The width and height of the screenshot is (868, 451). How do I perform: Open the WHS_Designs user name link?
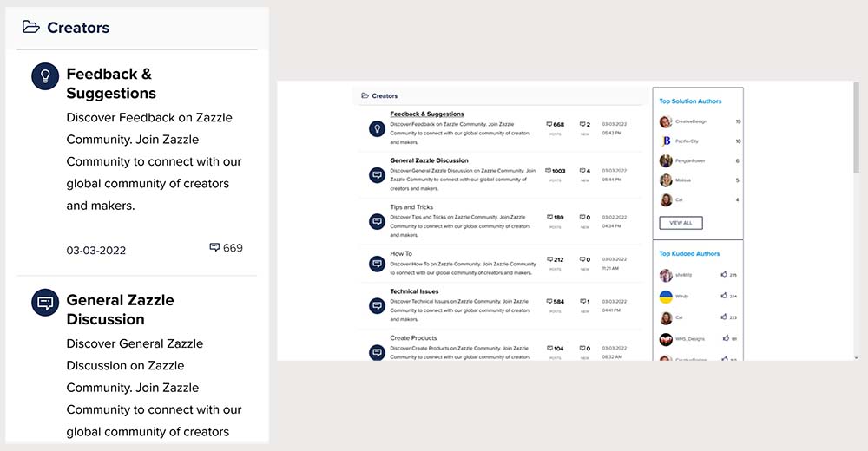pos(690,339)
